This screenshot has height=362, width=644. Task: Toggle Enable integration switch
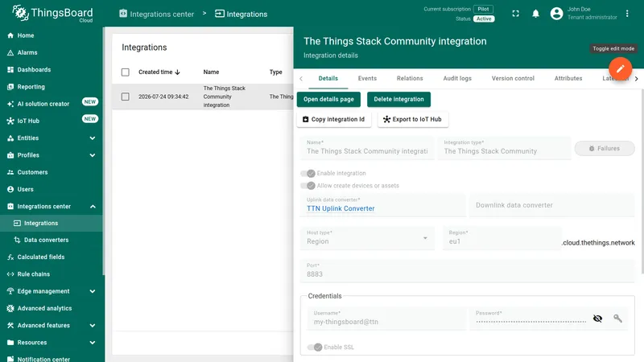tap(308, 173)
